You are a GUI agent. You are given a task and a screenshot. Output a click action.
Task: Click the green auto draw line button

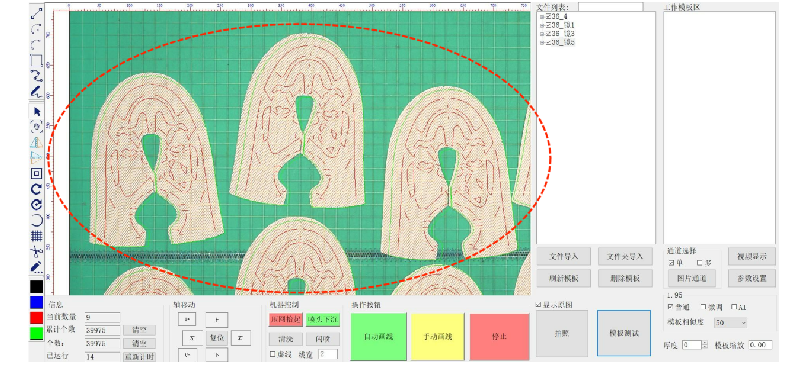378,337
